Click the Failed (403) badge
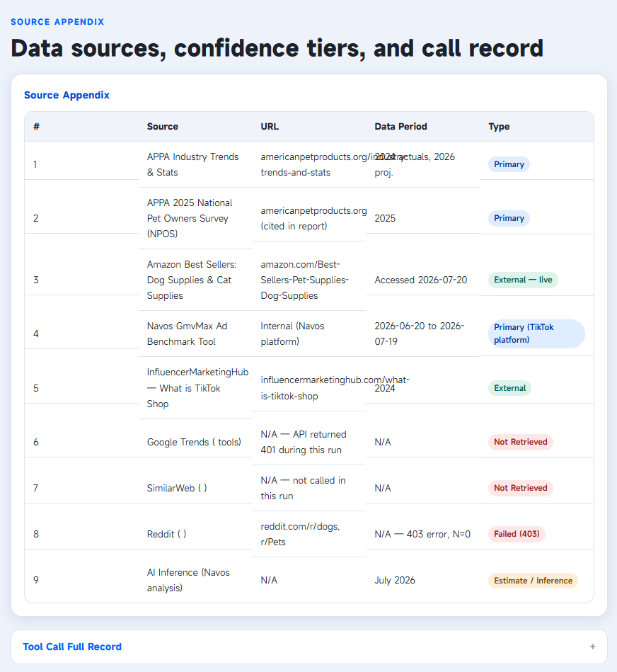 click(517, 534)
